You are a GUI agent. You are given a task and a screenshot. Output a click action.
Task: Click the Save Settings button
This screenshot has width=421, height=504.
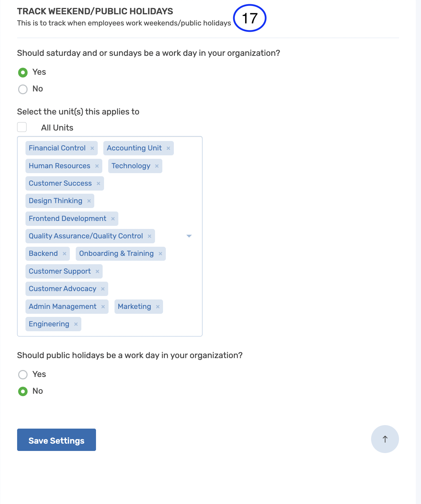[56, 440]
